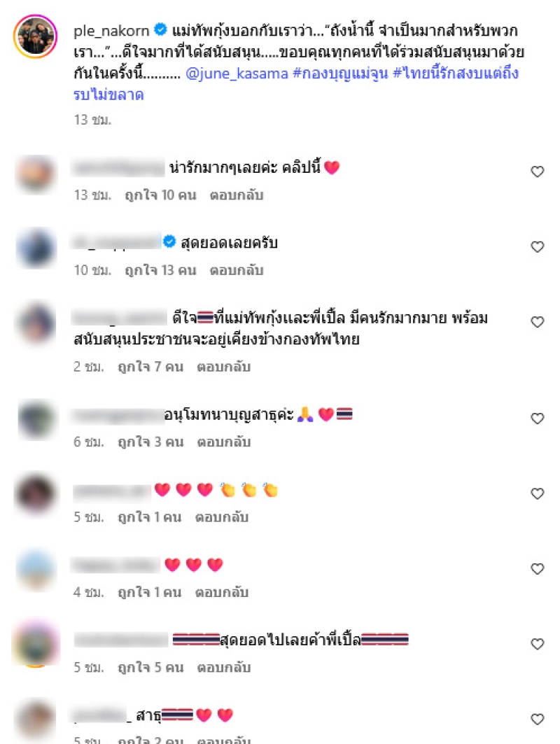Viewport: 560px width, 744px height.
Task: Open the @june_kasama mention
Action: click(x=237, y=73)
